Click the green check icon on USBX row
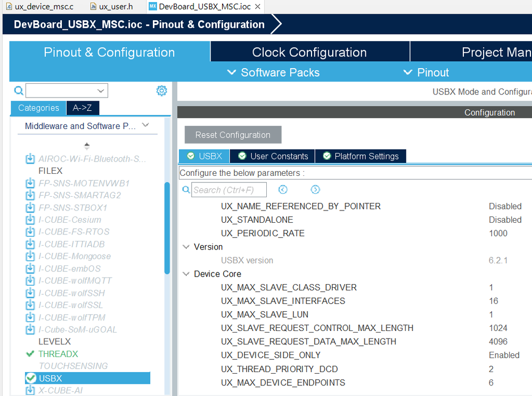Viewport: 532px width, 396px height. (x=31, y=378)
